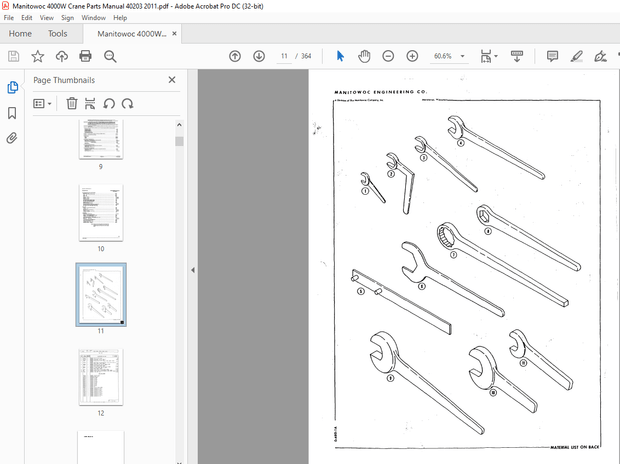The image size is (620, 464).
Task: Click the cloud upload icon
Action: pos(62,56)
